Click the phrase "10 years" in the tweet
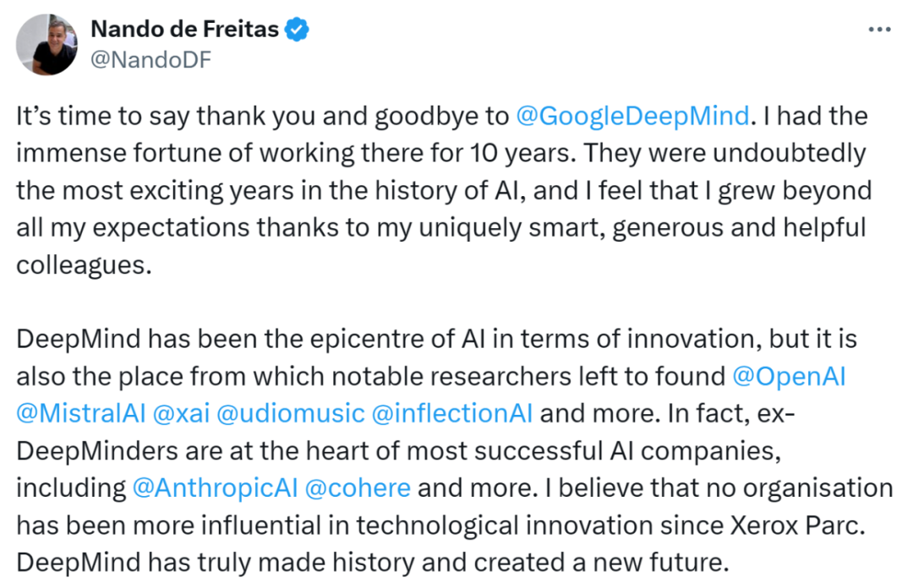This screenshot has width=913, height=588. pyautogui.click(x=523, y=153)
